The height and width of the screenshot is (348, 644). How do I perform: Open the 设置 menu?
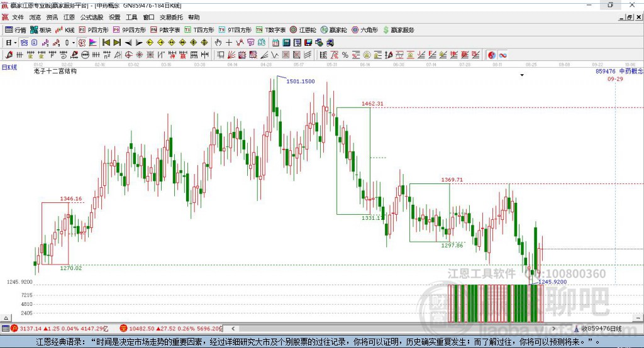pos(114,17)
